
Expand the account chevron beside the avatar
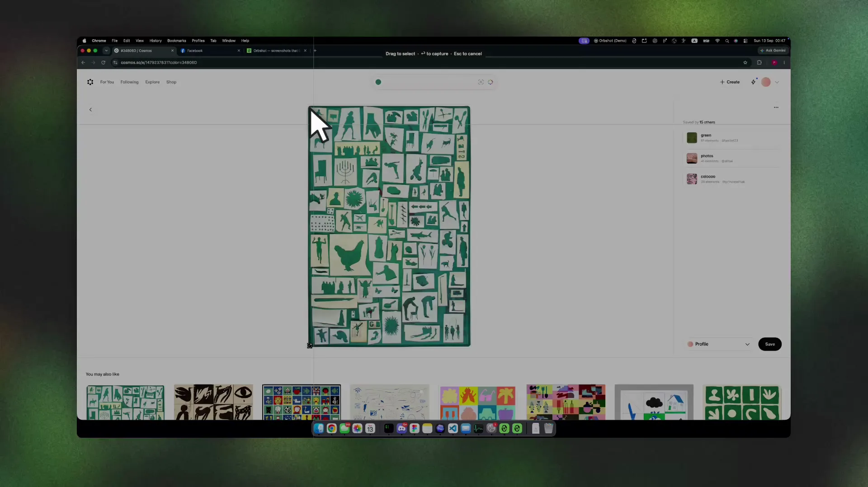pos(777,82)
